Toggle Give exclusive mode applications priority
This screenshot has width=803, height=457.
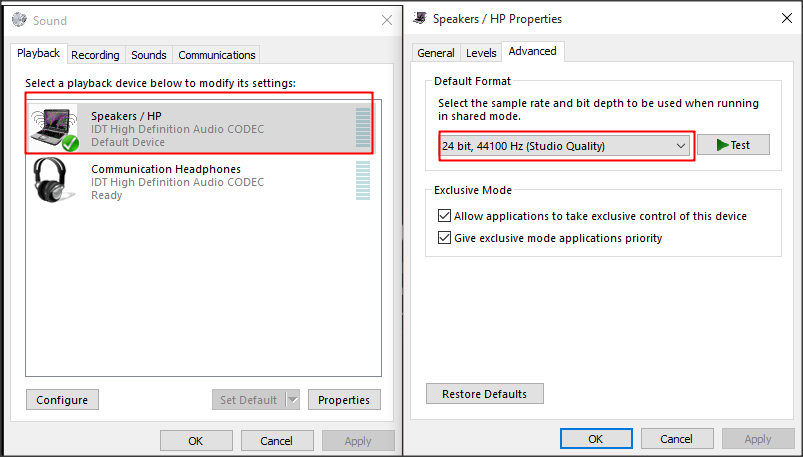[444, 238]
